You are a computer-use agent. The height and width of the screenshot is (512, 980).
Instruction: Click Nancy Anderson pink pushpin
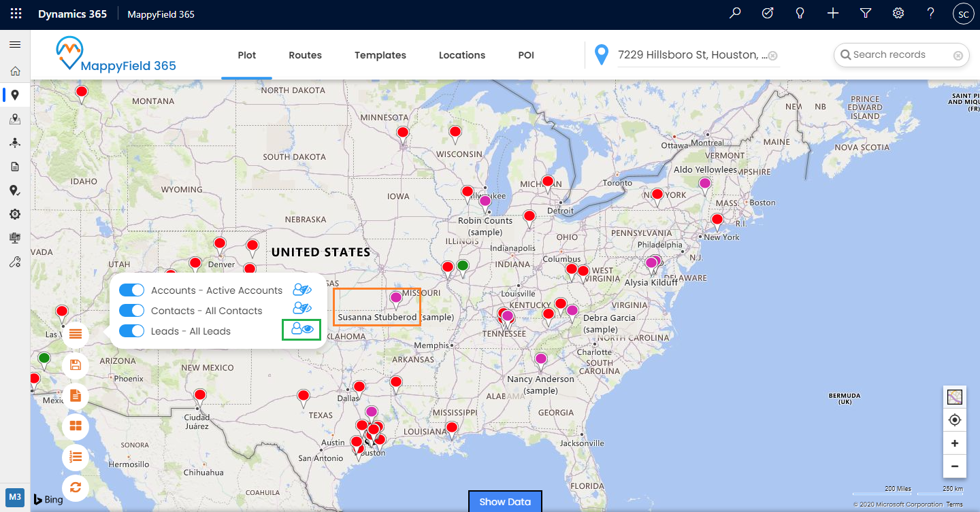[541, 360]
